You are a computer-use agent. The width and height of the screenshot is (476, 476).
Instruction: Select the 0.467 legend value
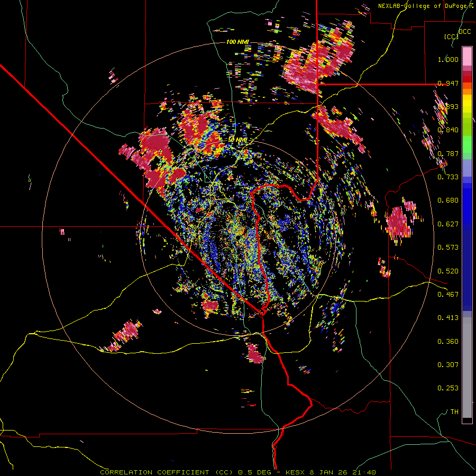(x=448, y=295)
